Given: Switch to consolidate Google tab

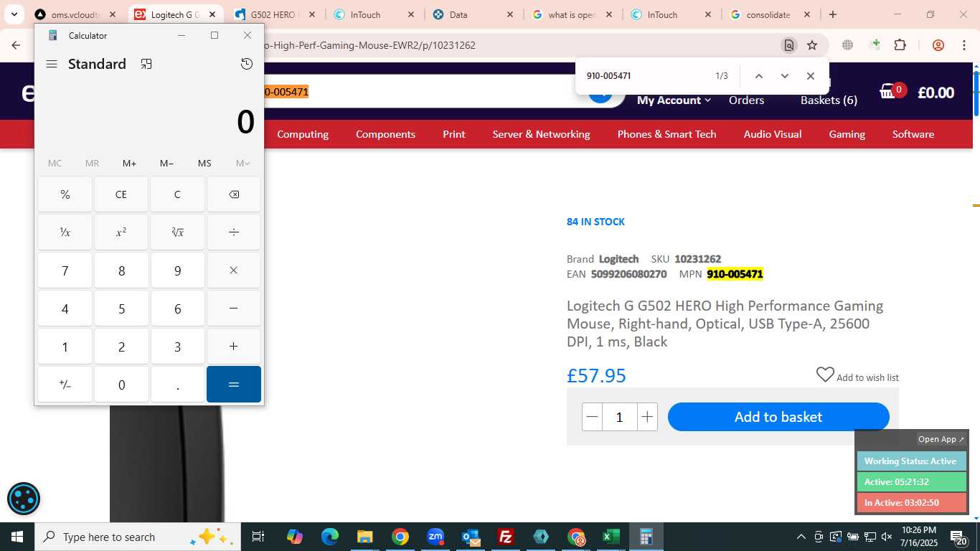Looking at the screenshot, I should click(x=770, y=14).
